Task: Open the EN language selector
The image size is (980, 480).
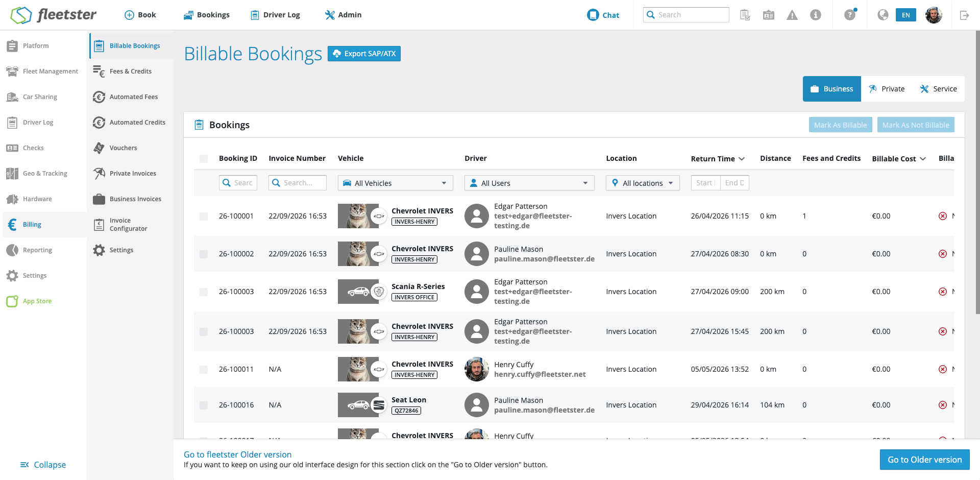Action: pos(906,15)
